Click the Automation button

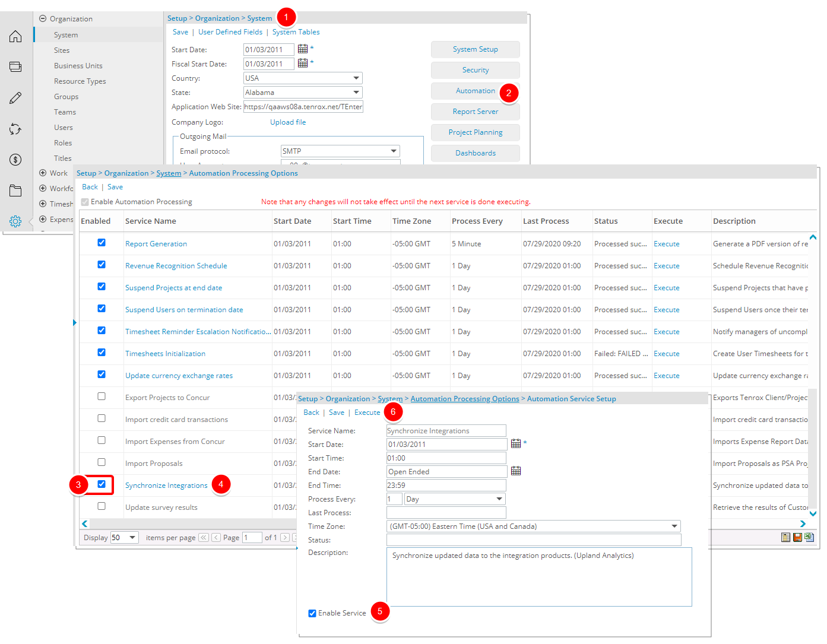[x=475, y=91]
